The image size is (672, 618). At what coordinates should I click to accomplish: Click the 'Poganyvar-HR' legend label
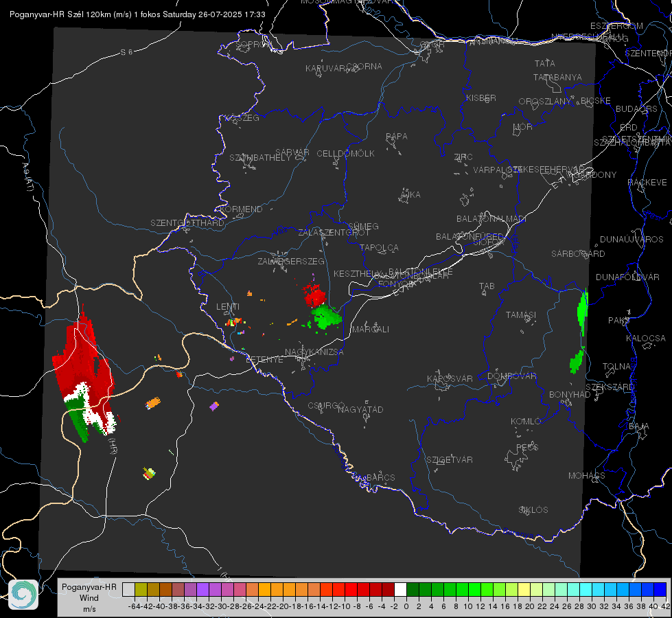tap(89, 586)
